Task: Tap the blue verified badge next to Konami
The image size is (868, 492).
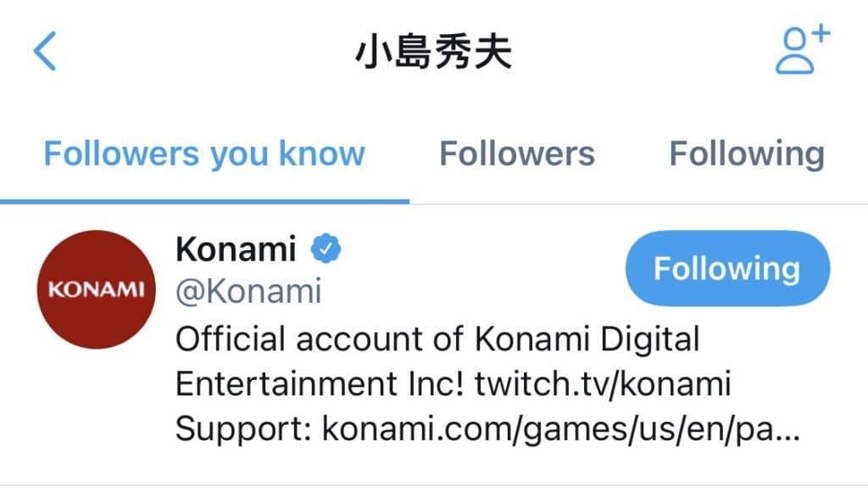Action: tap(327, 247)
